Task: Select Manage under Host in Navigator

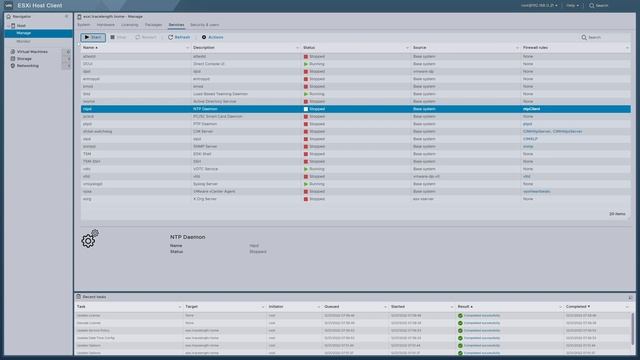Action: pyautogui.click(x=39, y=33)
